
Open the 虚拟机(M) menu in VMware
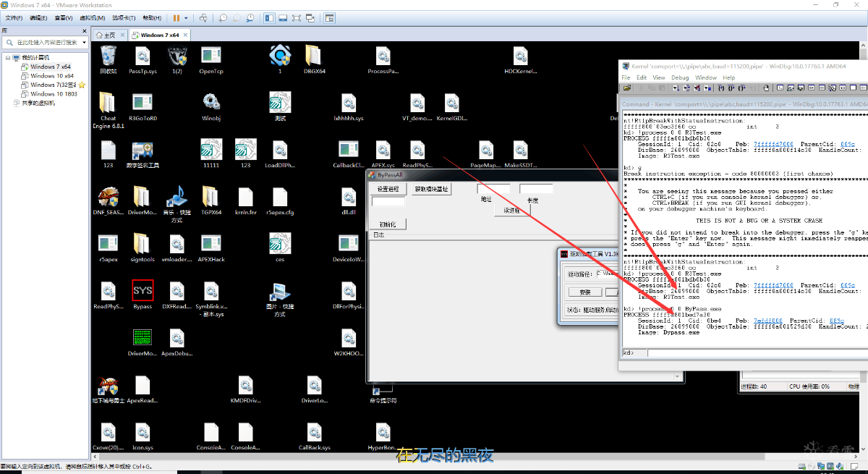pos(91,17)
